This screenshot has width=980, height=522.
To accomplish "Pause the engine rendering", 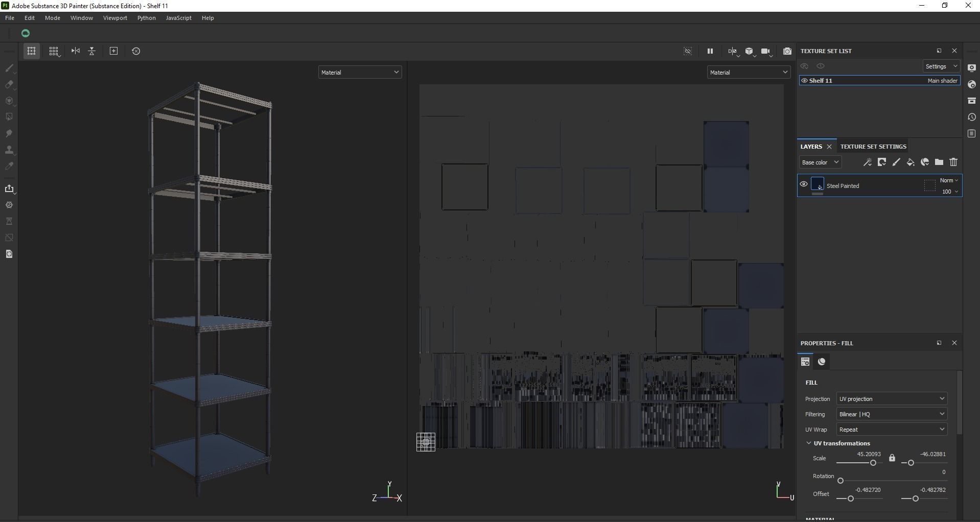I will tap(710, 51).
